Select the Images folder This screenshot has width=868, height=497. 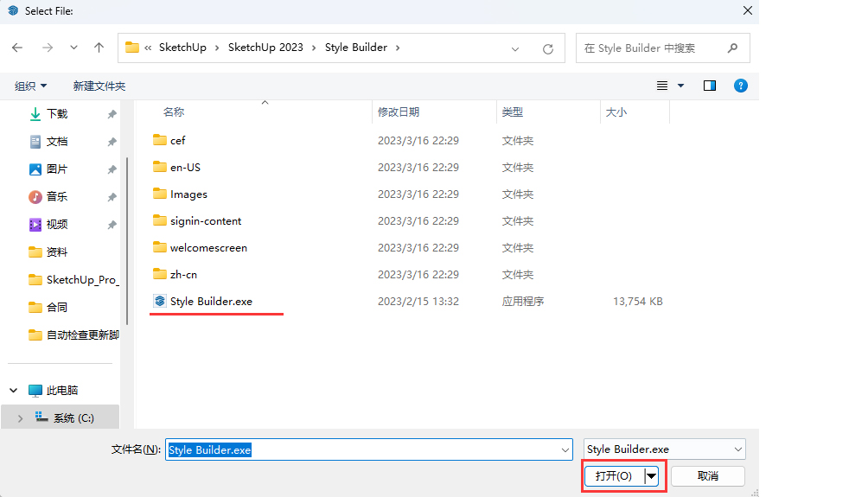point(188,194)
